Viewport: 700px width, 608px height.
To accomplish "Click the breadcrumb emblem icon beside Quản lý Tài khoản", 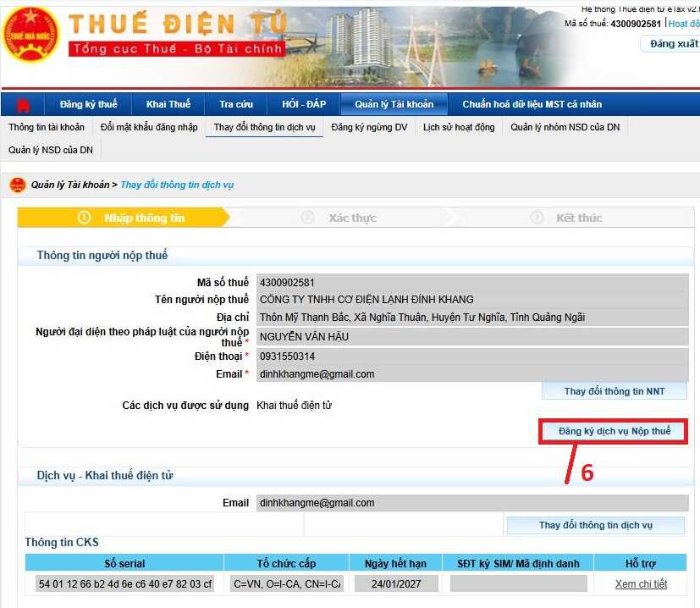I will click(x=18, y=185).
